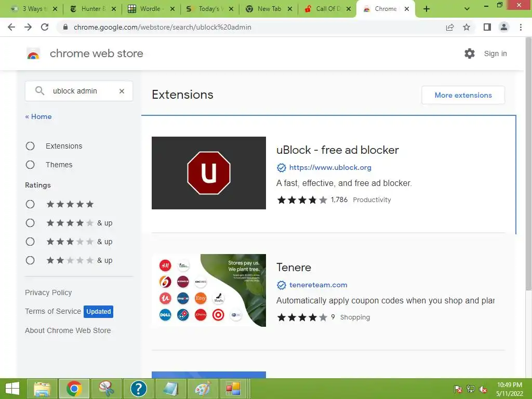Click Sign in link

click(x=495, y=54)
